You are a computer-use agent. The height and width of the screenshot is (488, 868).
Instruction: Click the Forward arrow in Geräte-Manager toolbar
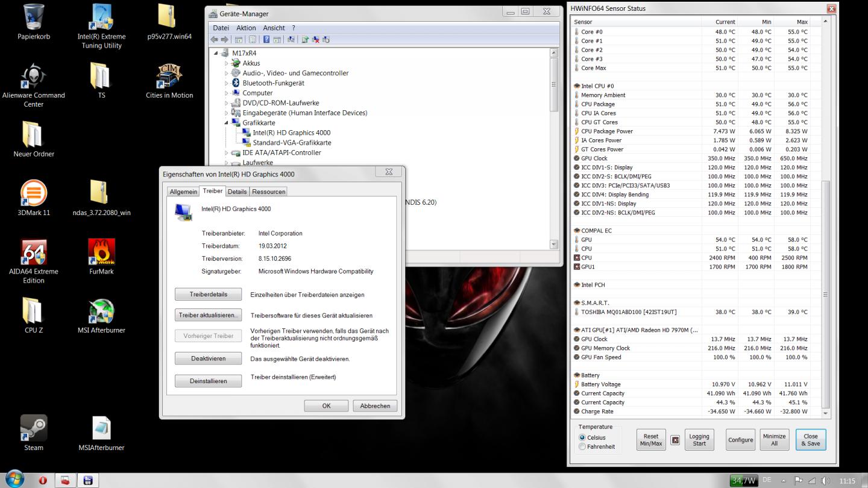pos(224,40)
